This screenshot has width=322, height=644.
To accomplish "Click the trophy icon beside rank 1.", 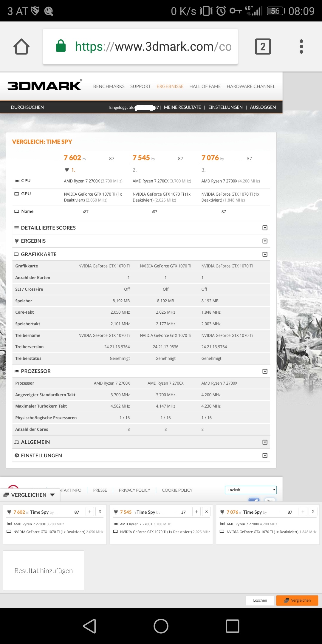I will click(x=67, y=170).
